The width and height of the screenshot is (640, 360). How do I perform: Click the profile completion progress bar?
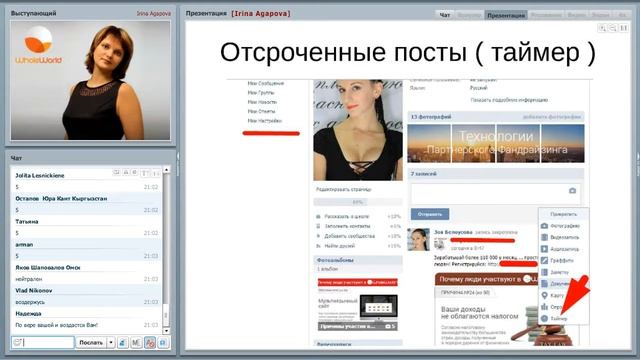pos(358,202)
